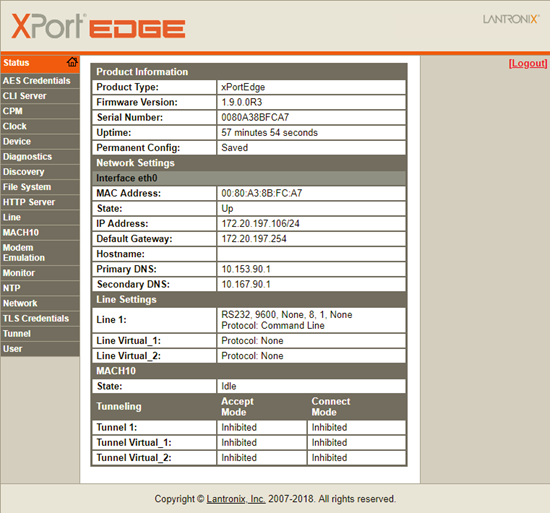Select the MACH10 sidebar item

pyautogui.click(x=40, y=232)
